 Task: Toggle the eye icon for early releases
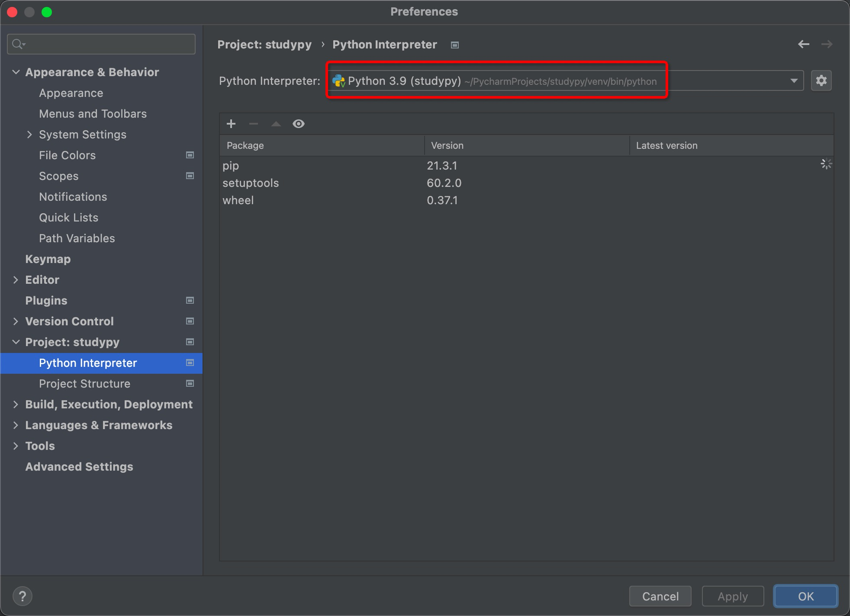tap(299, 124)
